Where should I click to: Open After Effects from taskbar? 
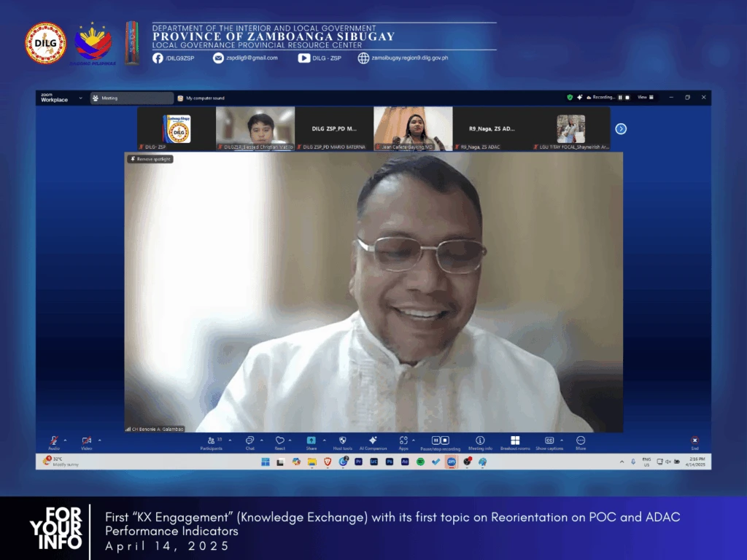[x=405, y=462]
